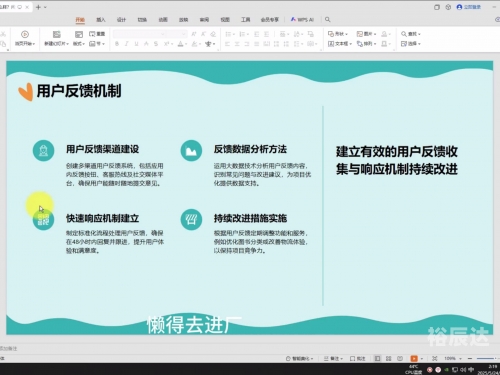Image resolution: width=500 pixels, height=375 pixels.
Task: Toggle Underline formatting
Action: [136, 44]
